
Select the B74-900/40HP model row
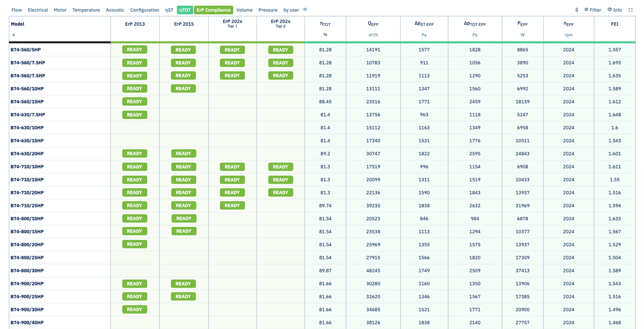point(322,322)
